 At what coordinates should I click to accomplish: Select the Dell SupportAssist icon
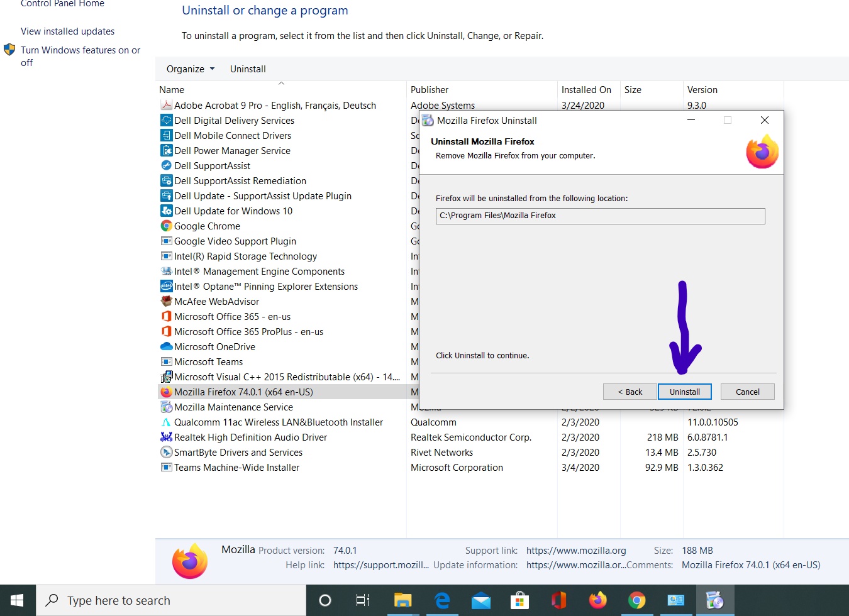click(167, 165)
